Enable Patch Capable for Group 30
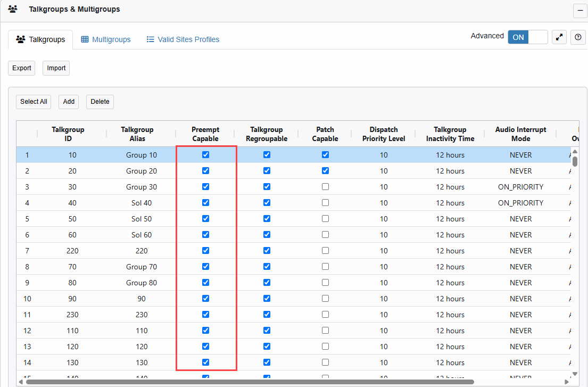This screenshot has height=387, width=588. click(325, 187)
